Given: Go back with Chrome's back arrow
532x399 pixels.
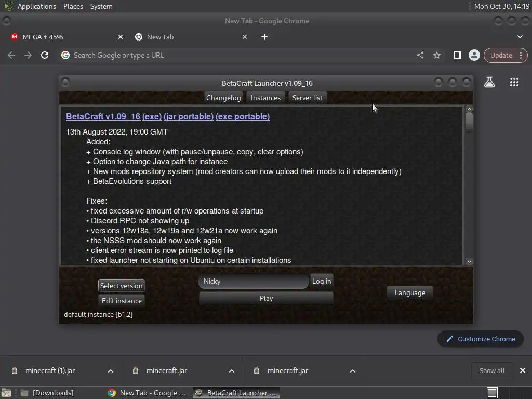Looking at the screenshot, I should 11,55.
